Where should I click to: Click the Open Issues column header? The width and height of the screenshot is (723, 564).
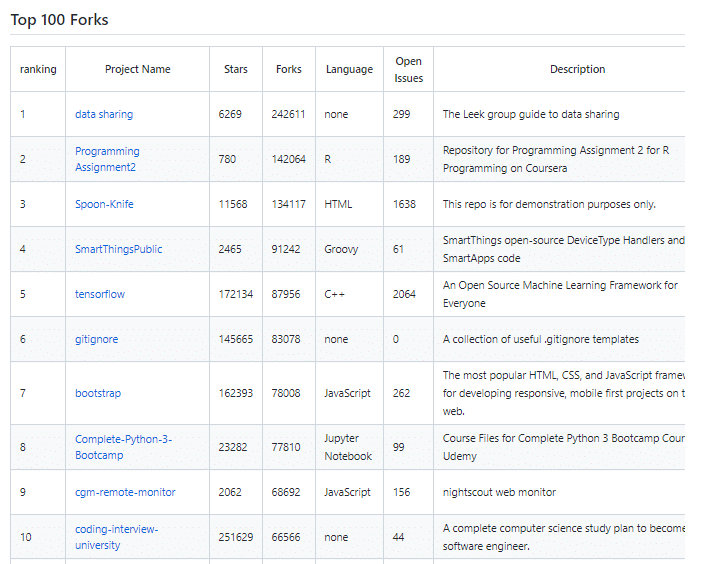(408, 69)
